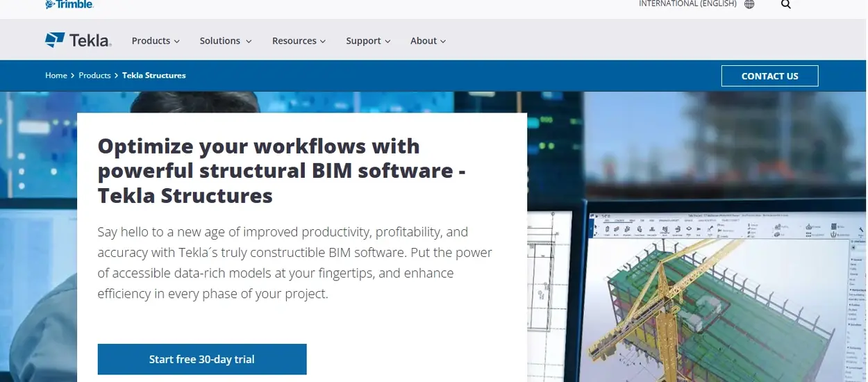The image size is (868, 382).
Task: Expand the Resources dropdown arrow
Action: click(322, 42)
